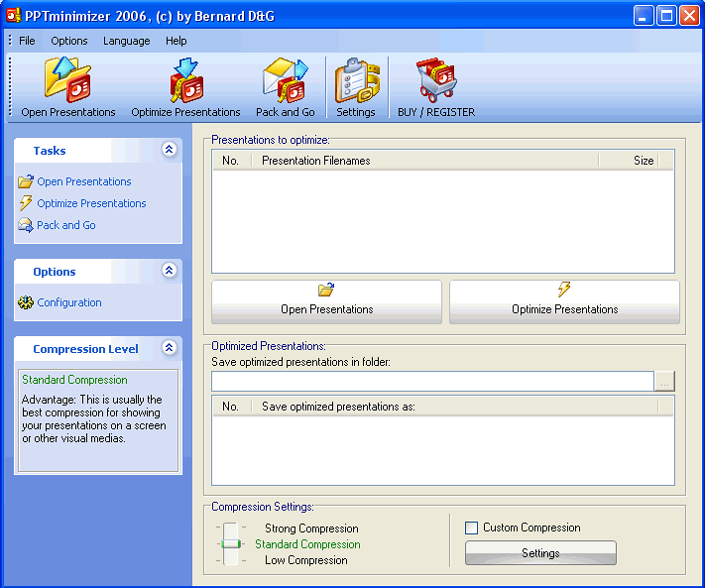This screenshot has width=705, height=588.
Task: Click the Optimize Presentations toolbar icon
Action: (x=186, y=80)
